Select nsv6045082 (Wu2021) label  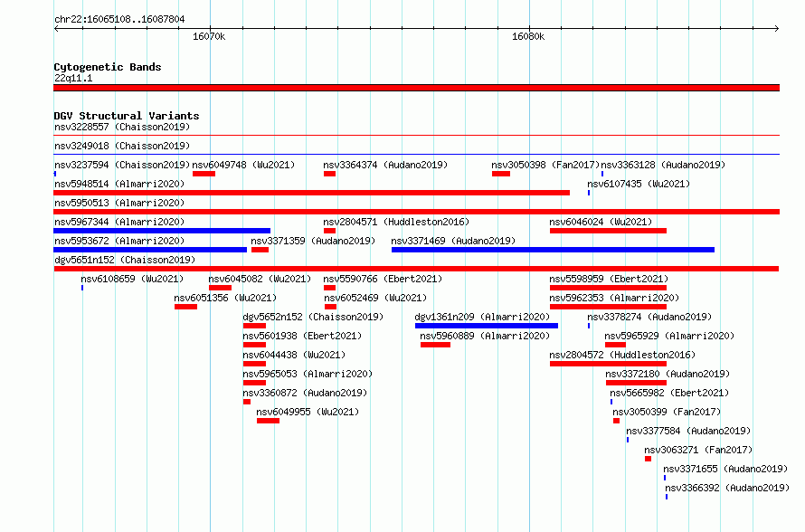point(260,279)
